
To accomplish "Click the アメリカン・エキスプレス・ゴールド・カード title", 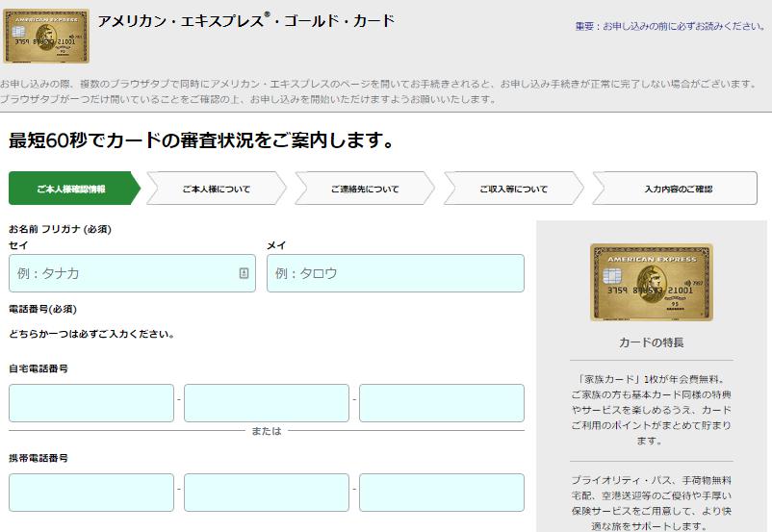I will pos(246,21).
